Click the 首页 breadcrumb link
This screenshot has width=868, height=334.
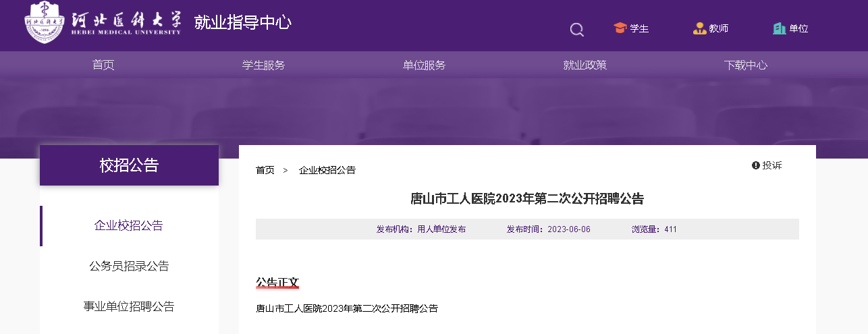(265, 170)
